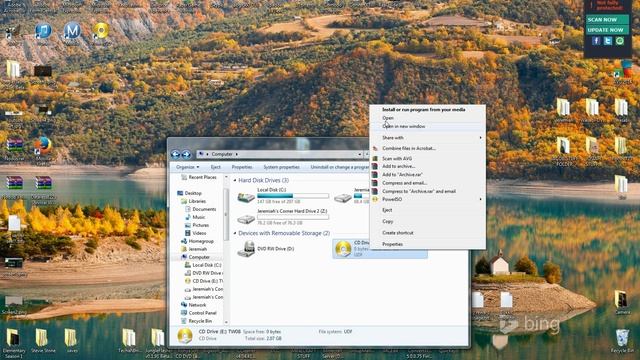This screenshot has width=640, height=360.
Task: Click the blue music note desktop icon
Action: [43, 31]
